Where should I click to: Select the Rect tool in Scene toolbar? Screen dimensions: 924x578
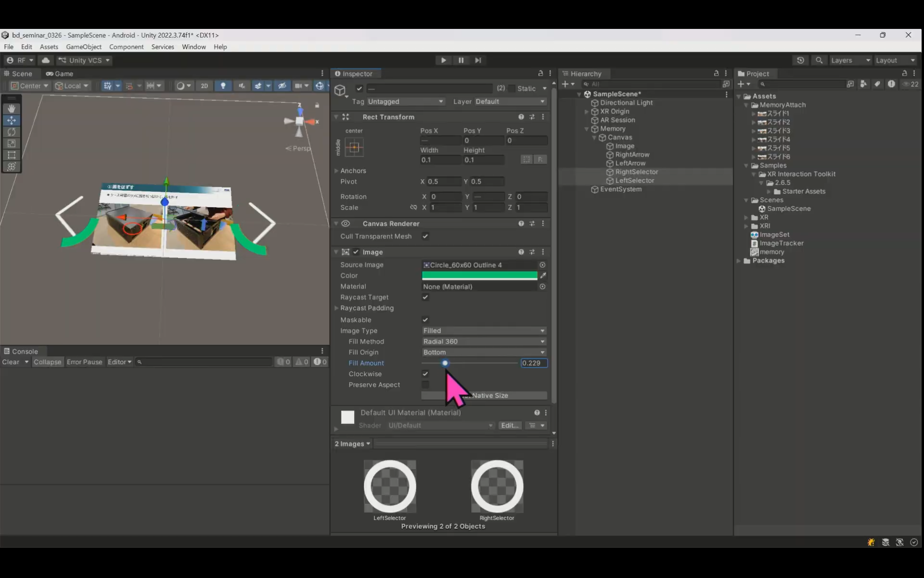pyautogui.click(x=12, y=155)
